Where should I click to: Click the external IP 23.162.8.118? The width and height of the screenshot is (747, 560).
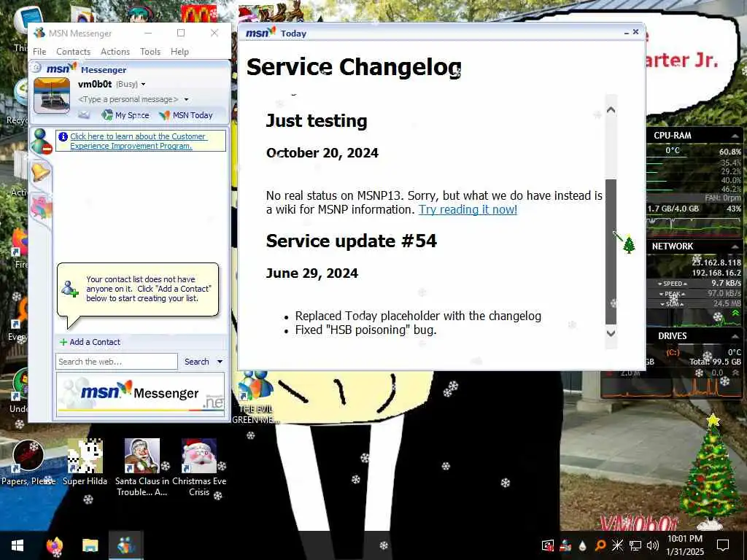[716, 262]
